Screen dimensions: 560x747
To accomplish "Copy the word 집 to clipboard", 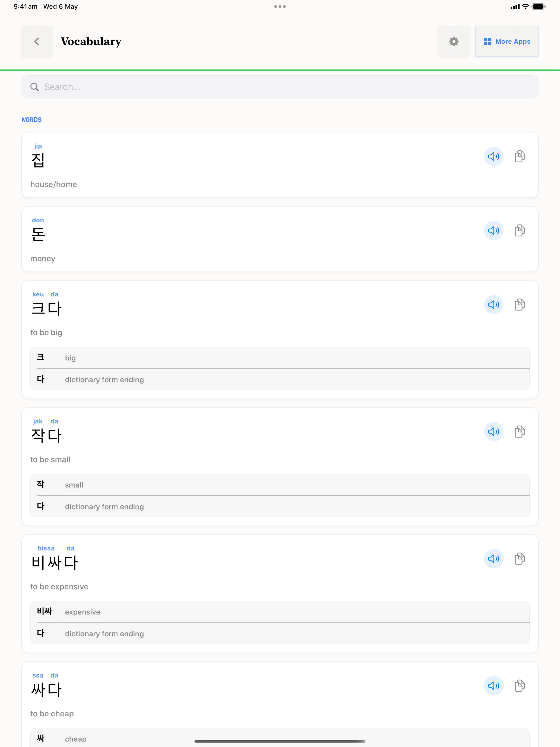I will 520,156.
